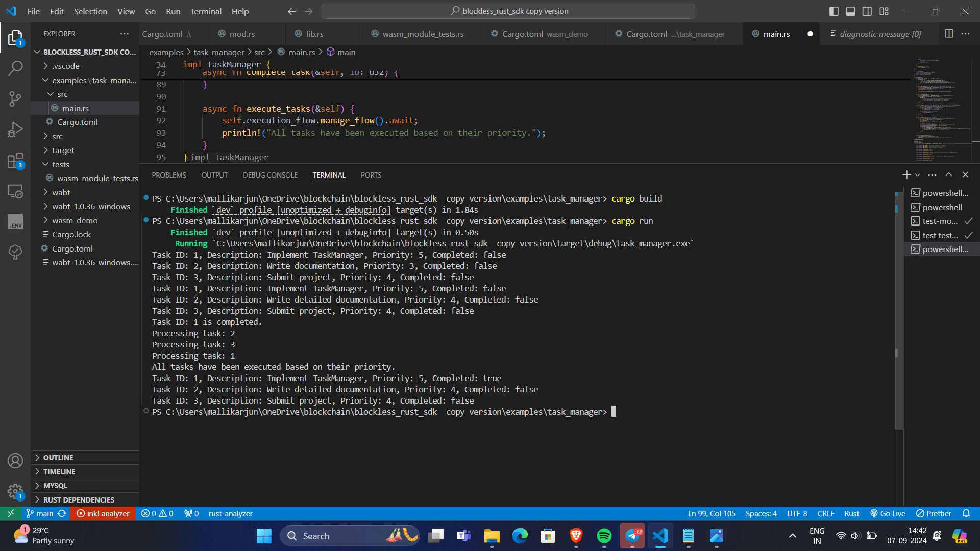The width and height of the screenshot is (980, 551).
Task: Click rust-analyzer status bar item
Action: 230,513
